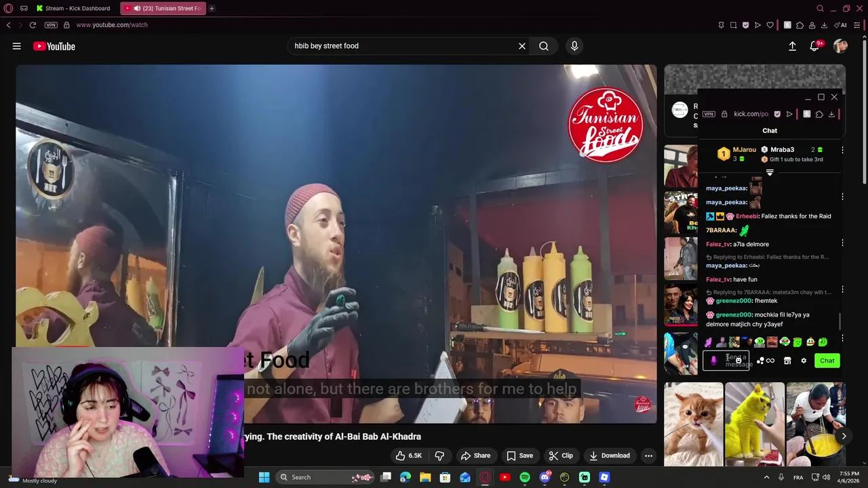Open the YouTube account avatar menu
The height and width of the screenshot is (488, 868).
click(x=841, y=46)
